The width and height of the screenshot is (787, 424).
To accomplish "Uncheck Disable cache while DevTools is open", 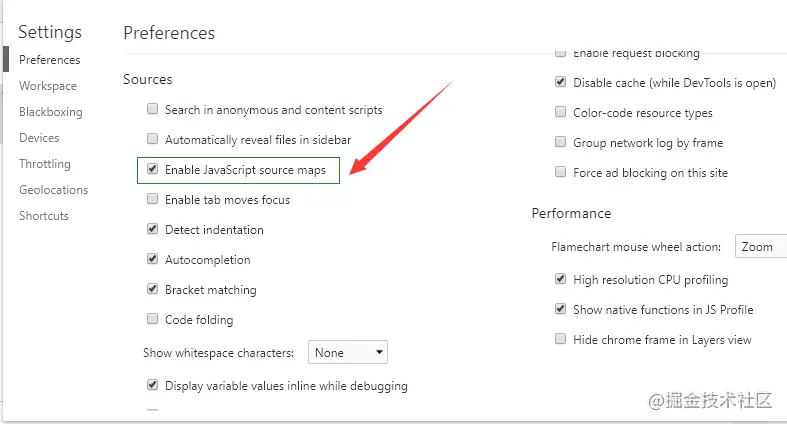I will pyautogui.click(x=561, y=83).
